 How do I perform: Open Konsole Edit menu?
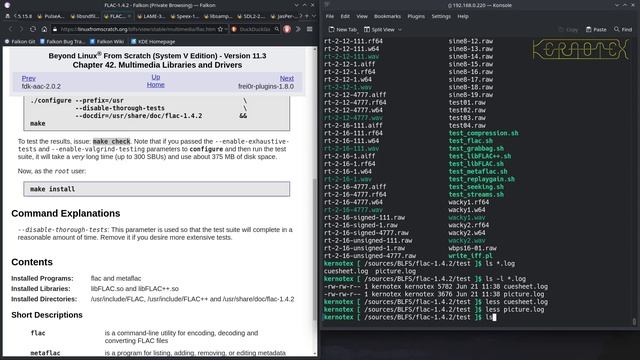click(345, 16)
